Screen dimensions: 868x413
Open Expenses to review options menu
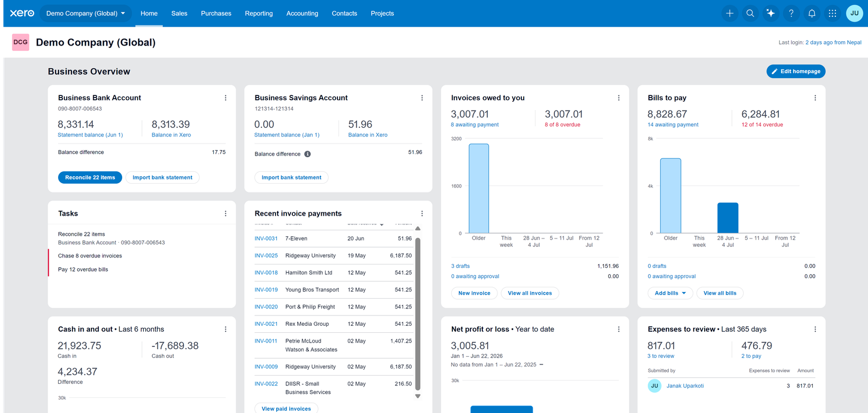(815, 330)
